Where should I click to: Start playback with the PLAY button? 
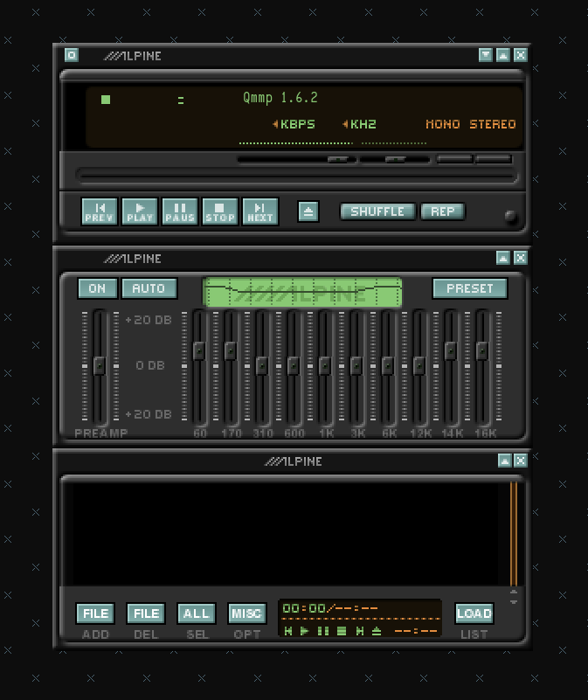(x=140, y=211)
